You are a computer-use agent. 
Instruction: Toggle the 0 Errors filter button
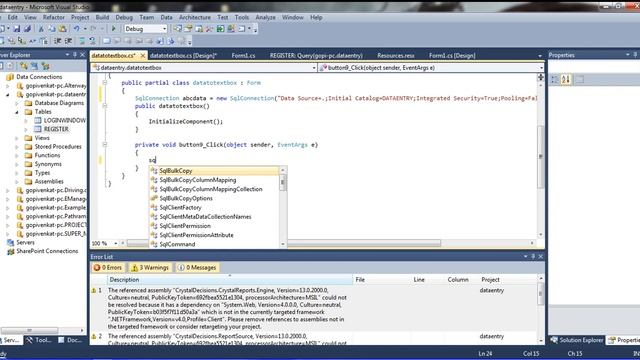tap(108, 267)
